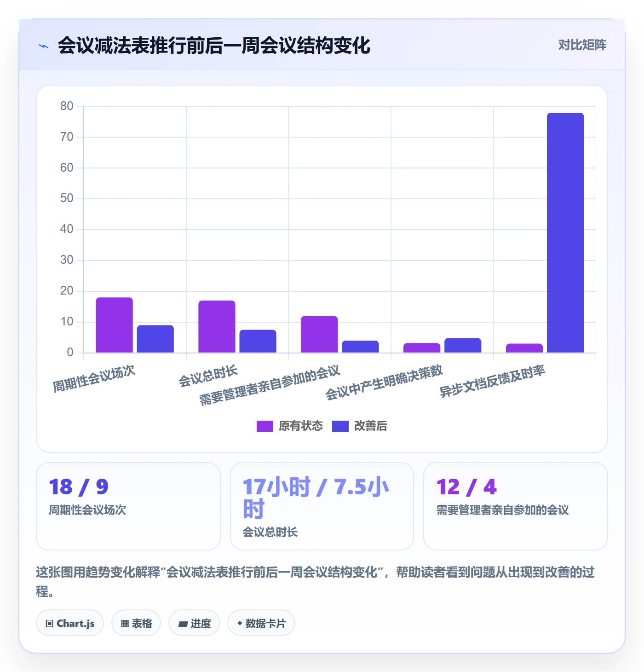Click the description paragraph starting 这张图用趋势变化
This screenshot has width=644, height=672.
tap(316, 582)
